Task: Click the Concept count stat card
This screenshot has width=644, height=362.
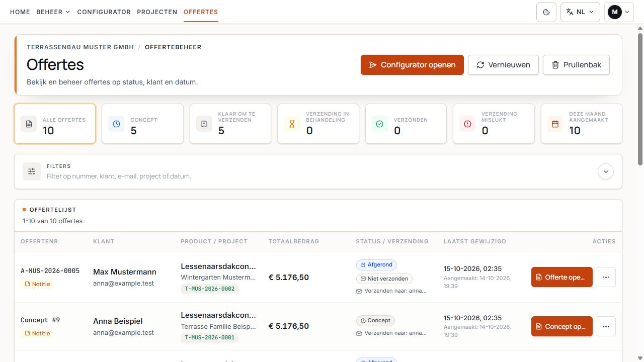Action: coord(142,124)
